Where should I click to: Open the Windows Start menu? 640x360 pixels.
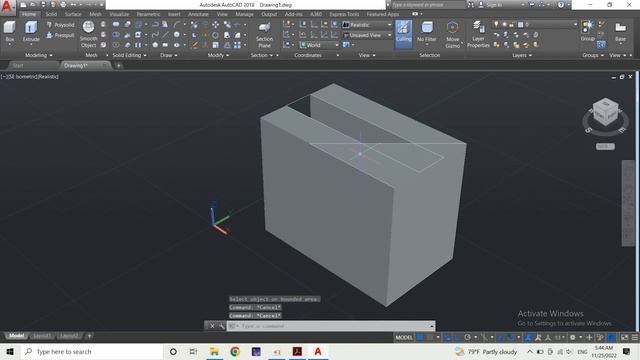10,351
